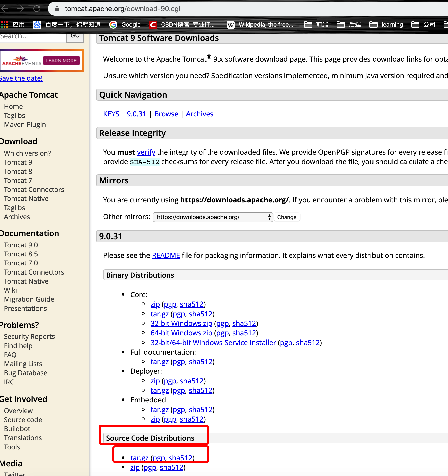Open sha512 for the source code zip
The width and height of the screenshot is (448, 476).
point(172,467)
